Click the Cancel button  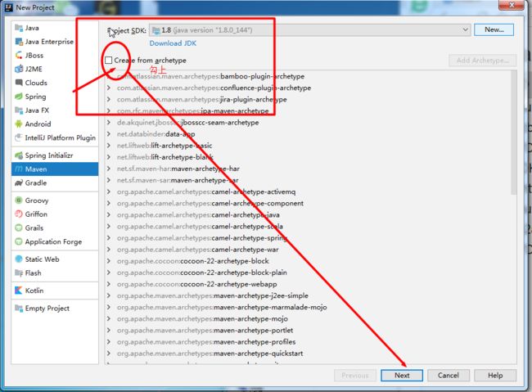pos(449,376)
